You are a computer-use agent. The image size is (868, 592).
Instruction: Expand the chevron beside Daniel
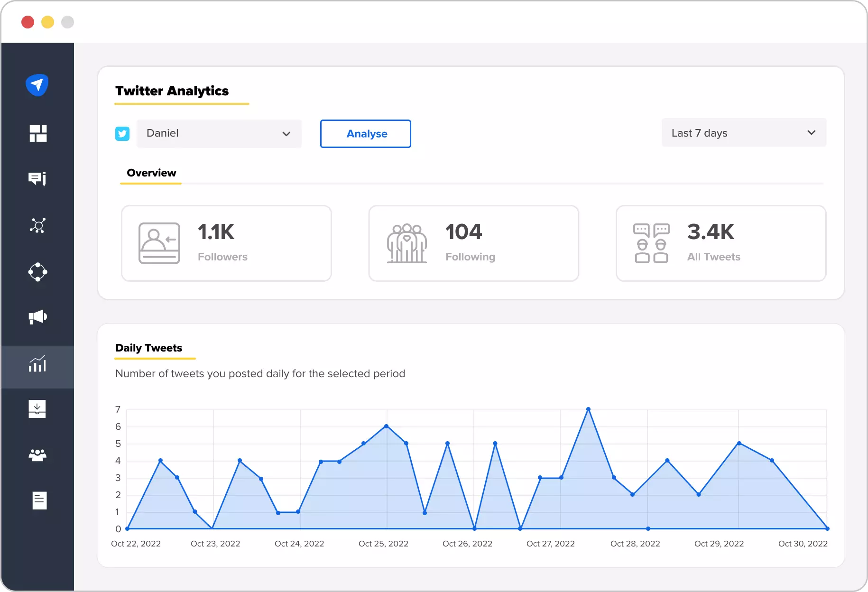[286, 134]
